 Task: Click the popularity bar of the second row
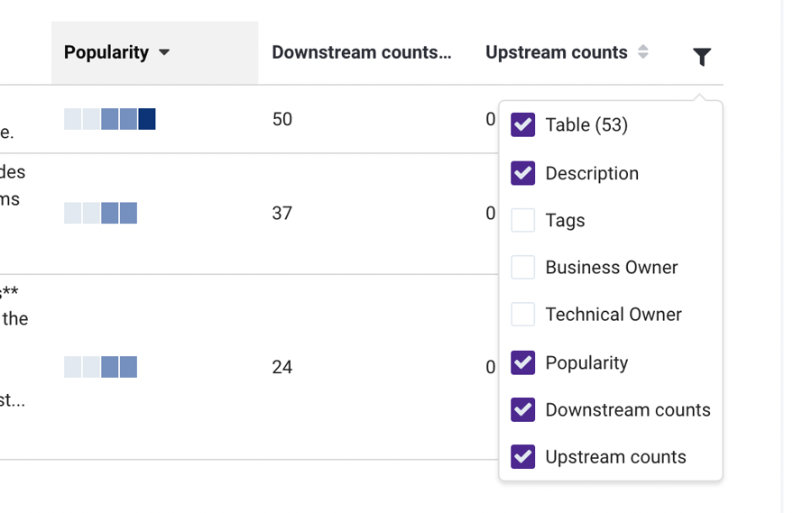tap(101, 213)
